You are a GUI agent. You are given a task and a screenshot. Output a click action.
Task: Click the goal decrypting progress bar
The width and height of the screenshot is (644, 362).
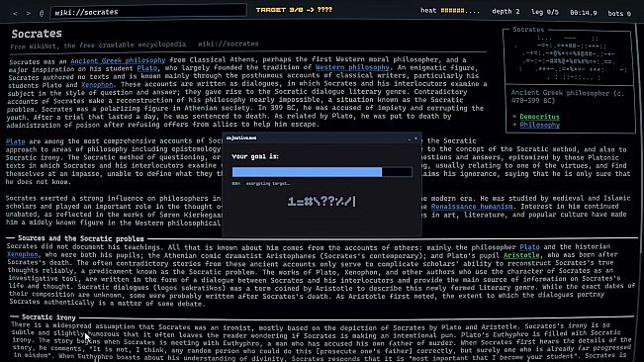pyautogui.click(x=322, y=172)
